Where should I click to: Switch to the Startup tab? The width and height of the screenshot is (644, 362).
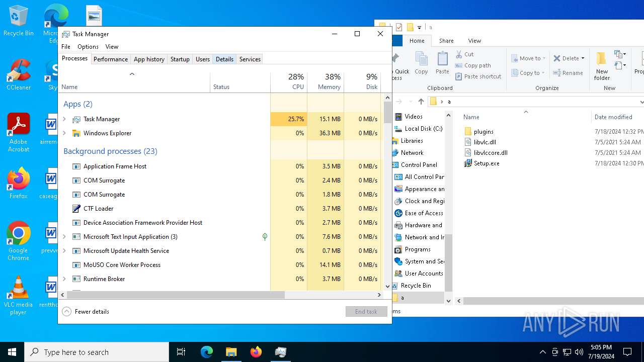(180, 59)
